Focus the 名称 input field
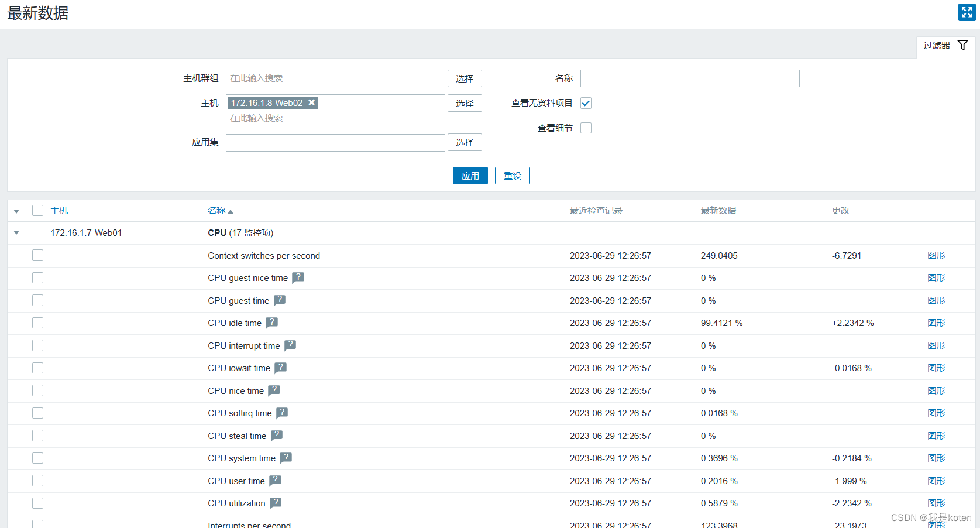The width and height of the screenshot is (980, 528). [690, 78]
